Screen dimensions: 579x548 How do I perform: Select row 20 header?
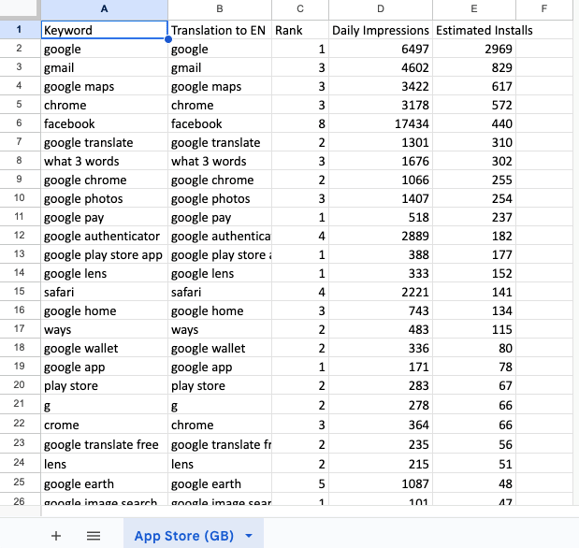19,385
